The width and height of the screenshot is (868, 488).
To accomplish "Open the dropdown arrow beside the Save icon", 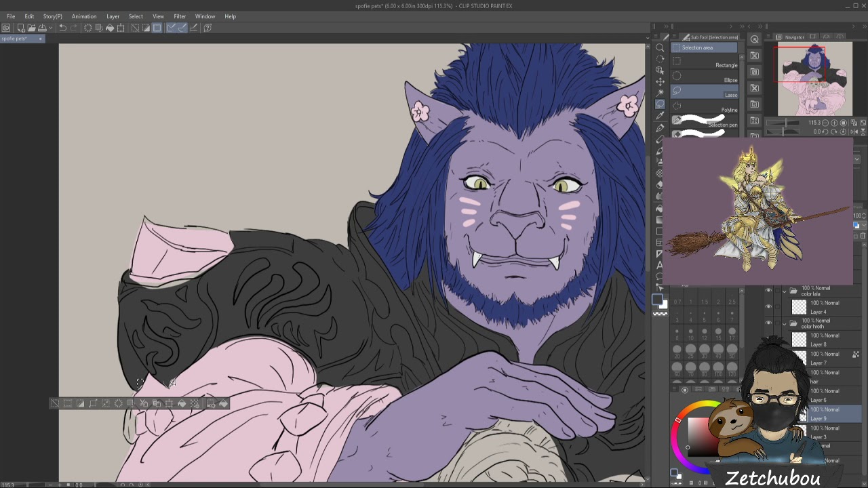I will [x=50, y=28].
